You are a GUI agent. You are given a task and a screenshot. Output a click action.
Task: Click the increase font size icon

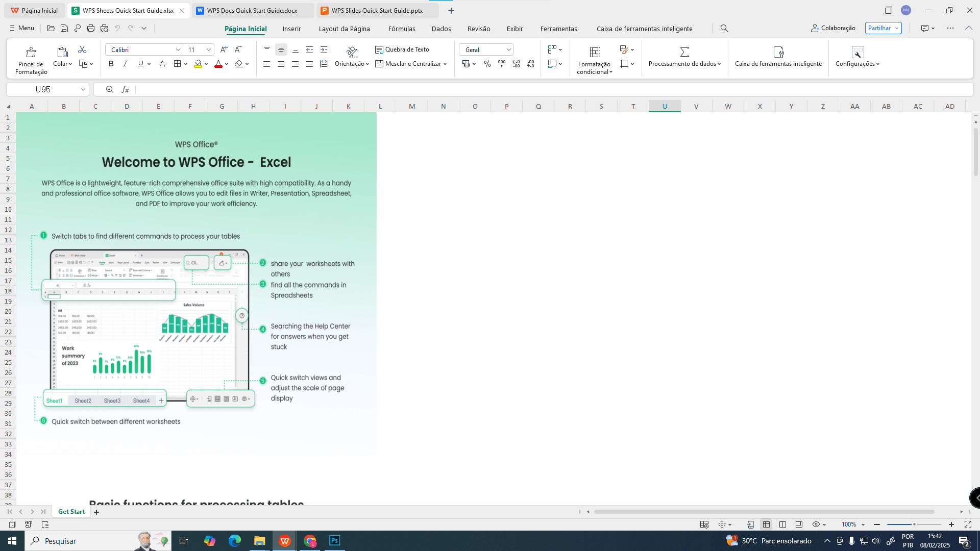(x=224, y=49)
